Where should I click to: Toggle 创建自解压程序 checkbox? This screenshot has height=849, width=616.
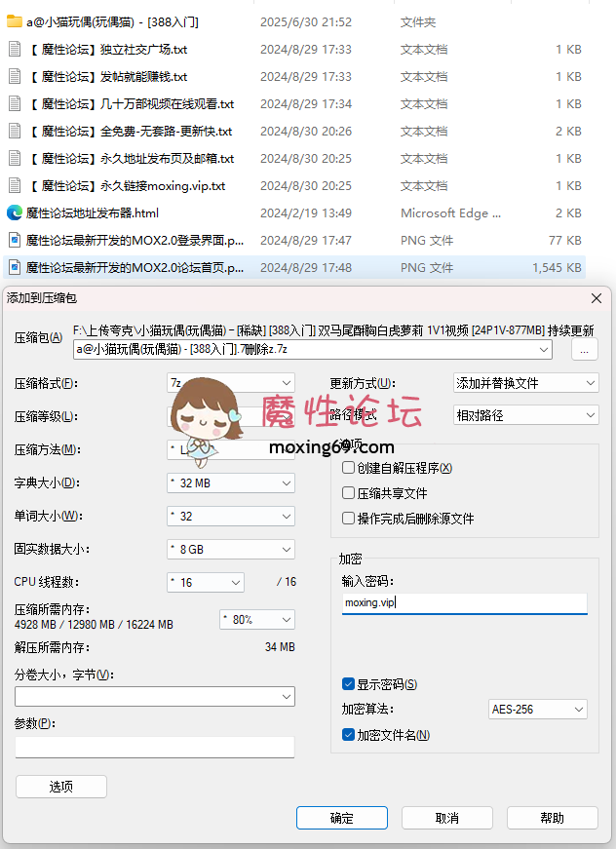(x=349, y=468)
